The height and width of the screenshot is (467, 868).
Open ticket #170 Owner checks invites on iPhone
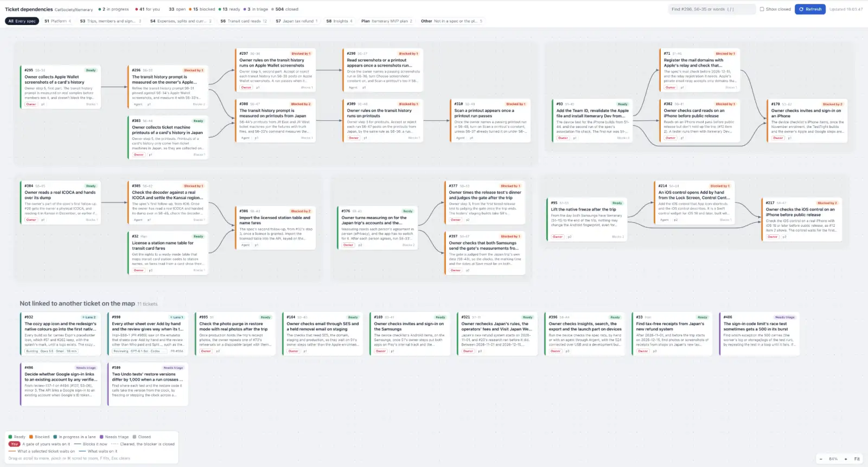click(807, 121)
